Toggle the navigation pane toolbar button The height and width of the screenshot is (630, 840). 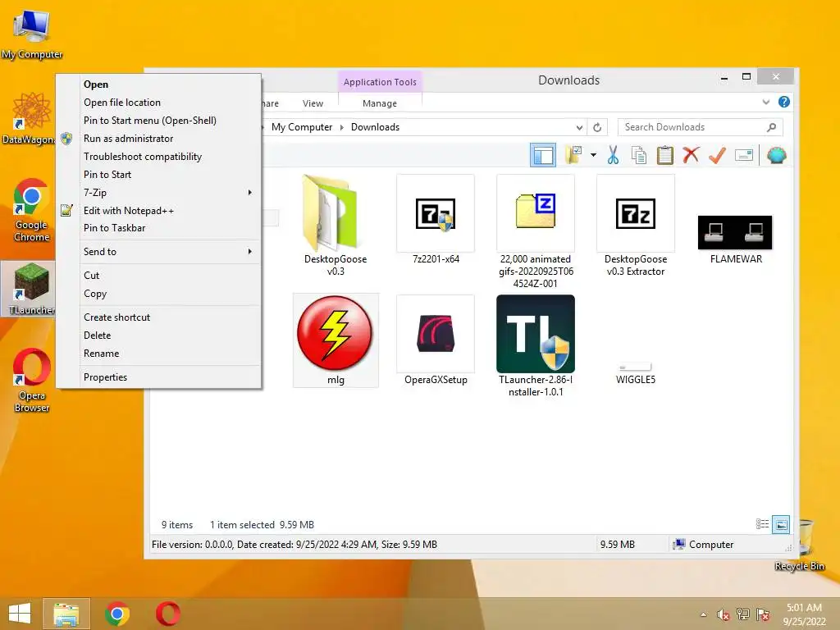click(543, 155)
